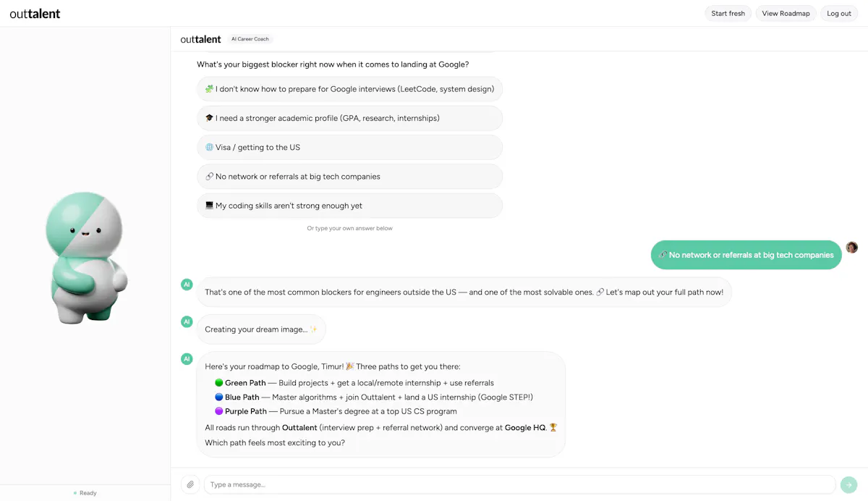Choose the 'Visa / getting to the US' option
This screenshot has height=501, width=868.
(349, 147)
